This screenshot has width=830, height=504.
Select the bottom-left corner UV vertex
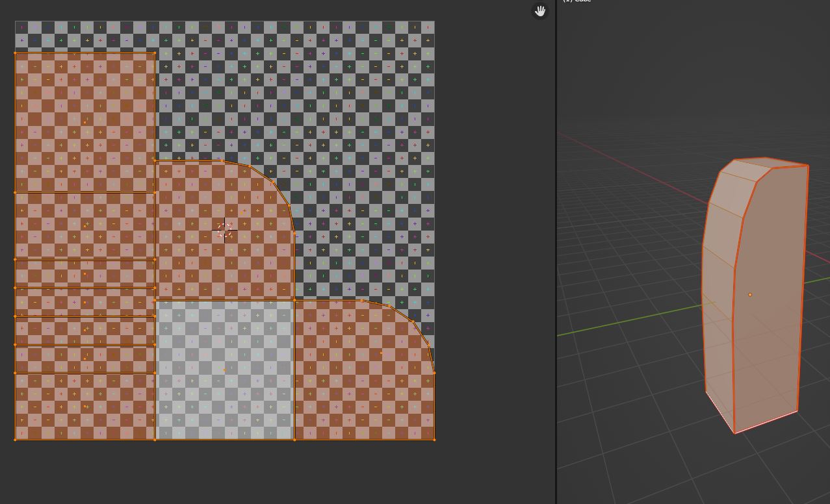pyautogui.click(x=16, y=440)
